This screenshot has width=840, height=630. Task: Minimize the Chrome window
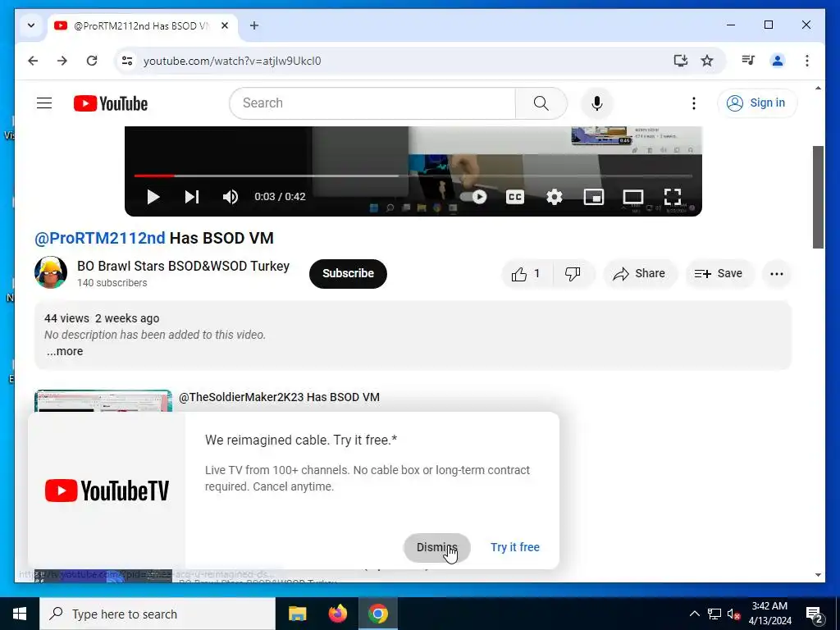(x=731, y=25)
